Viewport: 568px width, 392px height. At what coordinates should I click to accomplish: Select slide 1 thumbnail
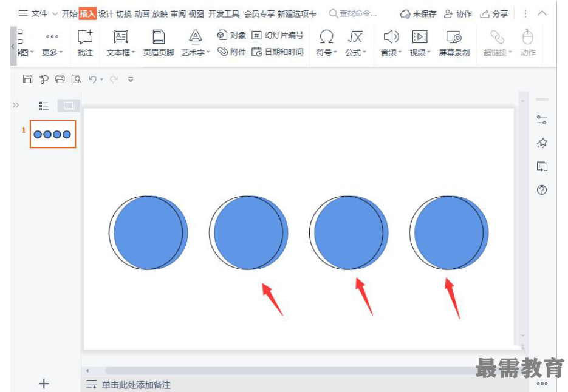[53, 134]
